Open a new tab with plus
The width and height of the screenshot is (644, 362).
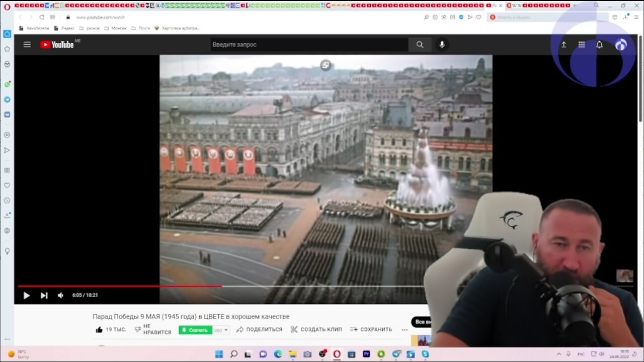coord(574,6)
